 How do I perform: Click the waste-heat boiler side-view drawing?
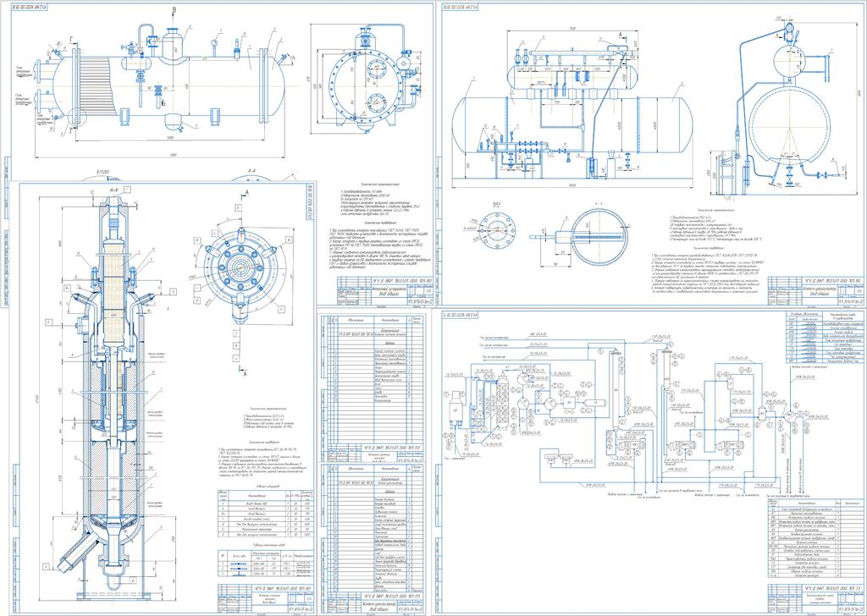click(x=572, y=107)
